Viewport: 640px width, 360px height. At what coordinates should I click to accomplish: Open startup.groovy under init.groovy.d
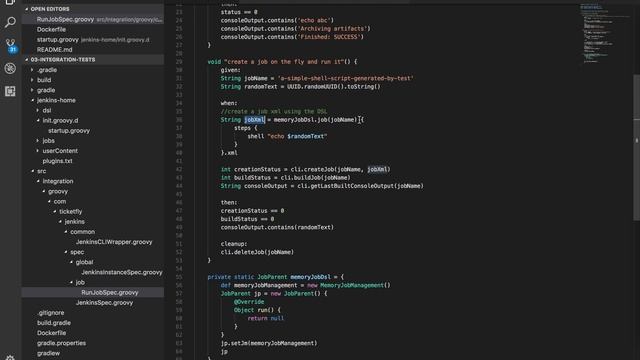pyautogui.click(x=69, y=131)
